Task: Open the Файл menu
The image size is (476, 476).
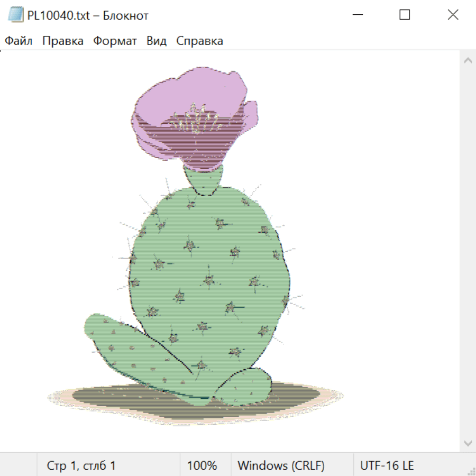Action: [x=19, y=41]
